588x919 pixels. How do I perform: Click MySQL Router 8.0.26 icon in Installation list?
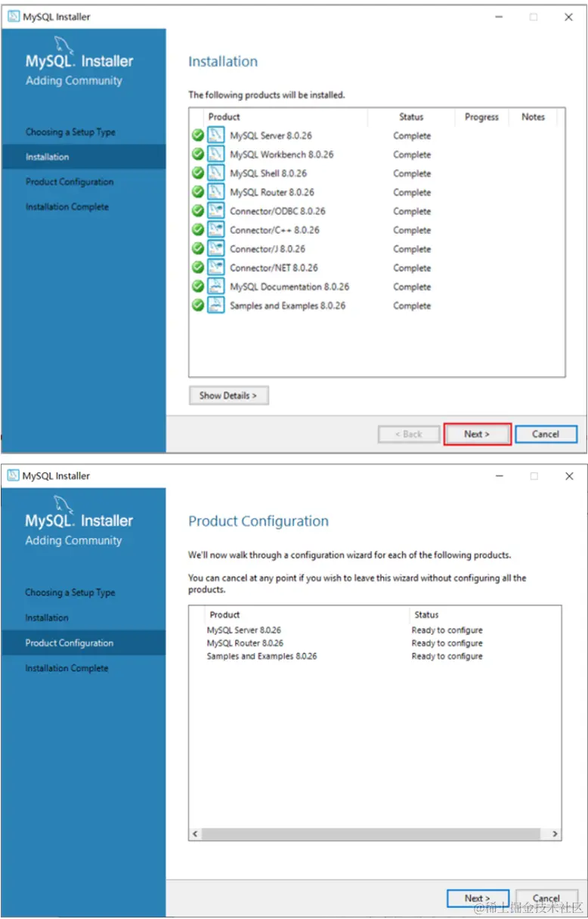point(216,192)
